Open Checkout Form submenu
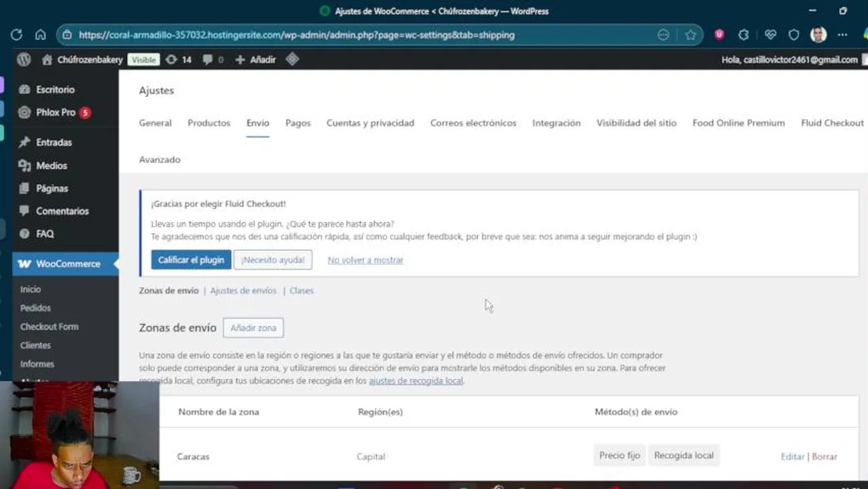This screenshot has width=868, height=489. (x=49, y=327)
